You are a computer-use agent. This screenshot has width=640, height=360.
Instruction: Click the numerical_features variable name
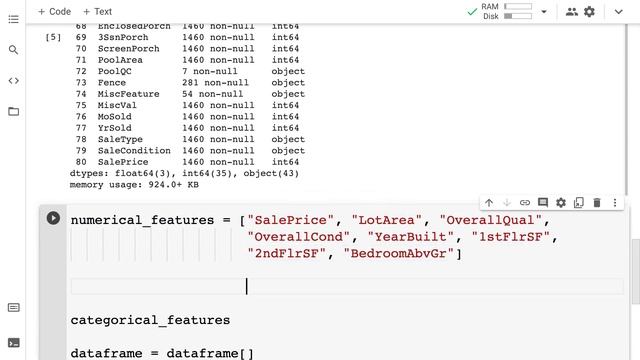pos(142,220)
